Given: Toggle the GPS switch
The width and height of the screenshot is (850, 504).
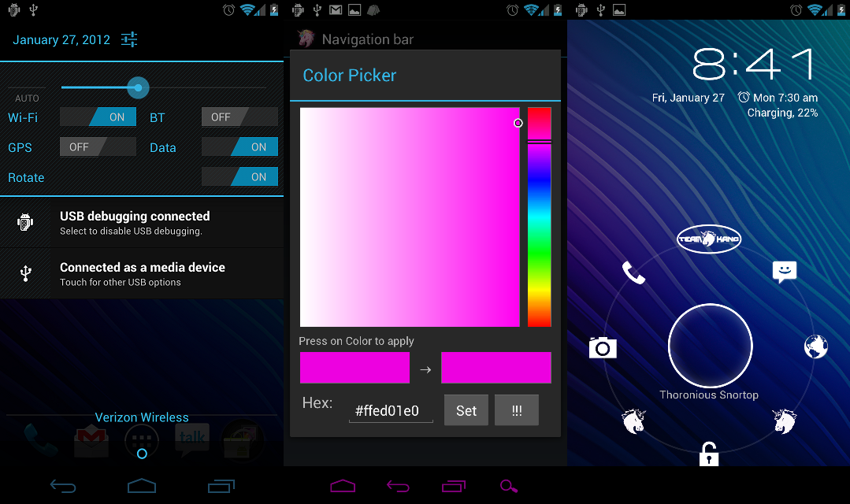Looking at the screenshot, I should (x=98, y=146).
